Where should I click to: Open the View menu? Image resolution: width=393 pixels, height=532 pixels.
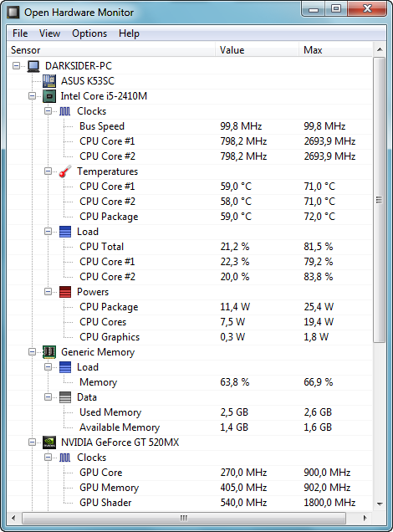coord(49,33)
